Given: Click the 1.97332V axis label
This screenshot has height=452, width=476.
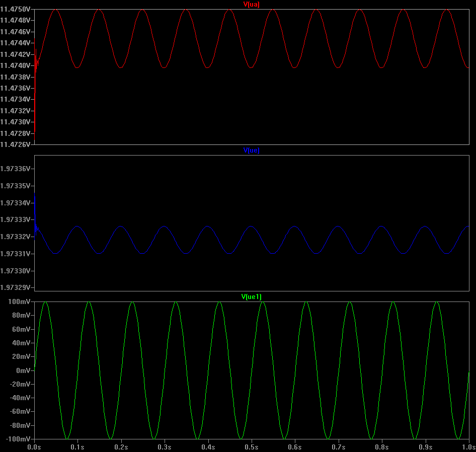Looking at the screenshot, I should point(15,237).
